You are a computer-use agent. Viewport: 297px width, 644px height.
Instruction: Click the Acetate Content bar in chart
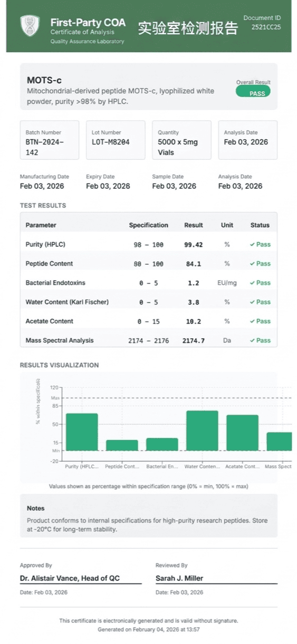(242, 433)
